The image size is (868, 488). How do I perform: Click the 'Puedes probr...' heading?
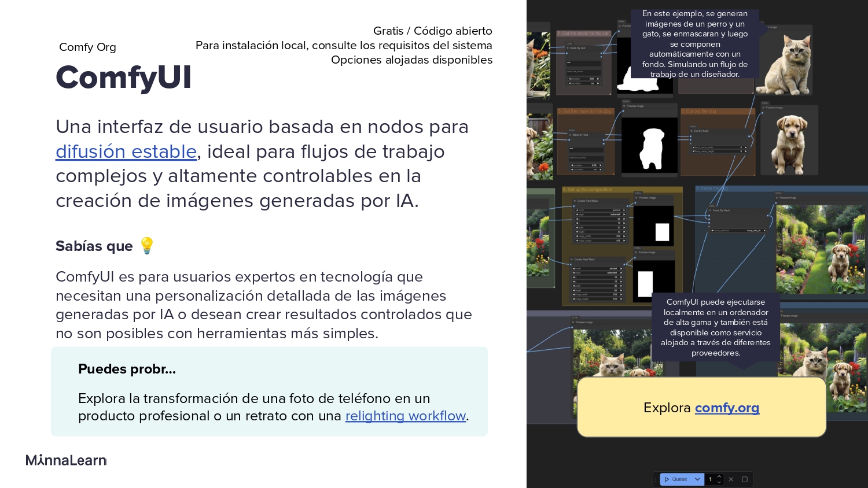click(127, 369)
